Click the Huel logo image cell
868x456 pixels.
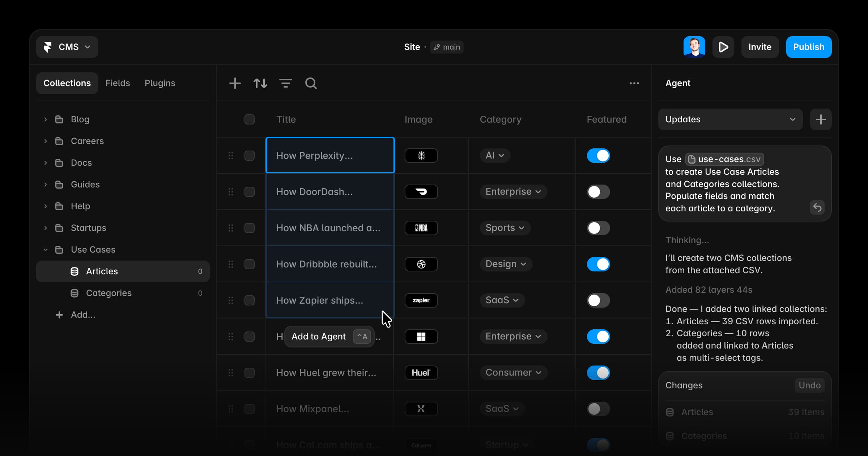421,373
